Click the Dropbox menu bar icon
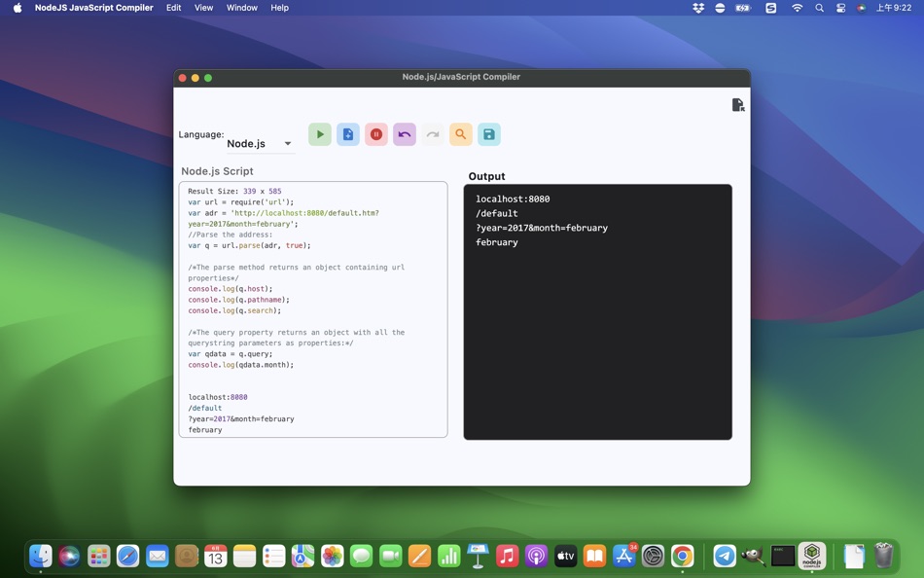The image size is (924, 578). click(698, 8)
